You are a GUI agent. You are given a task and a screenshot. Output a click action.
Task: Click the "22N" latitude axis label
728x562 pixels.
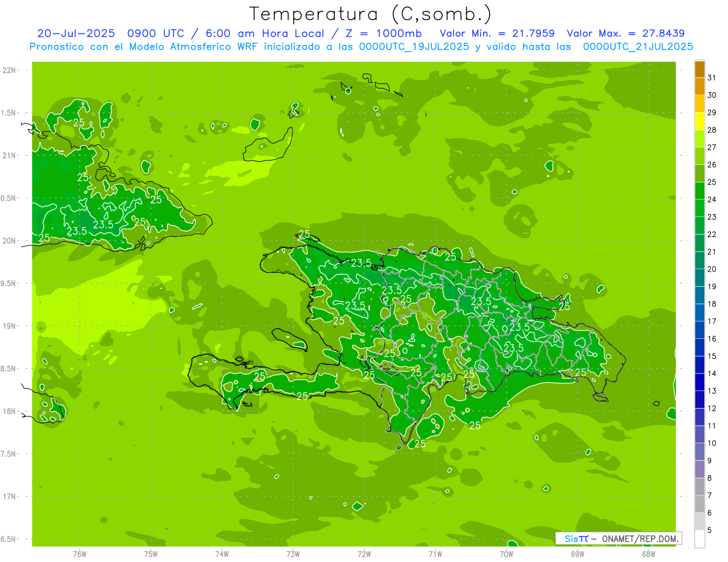click(10, 70)
